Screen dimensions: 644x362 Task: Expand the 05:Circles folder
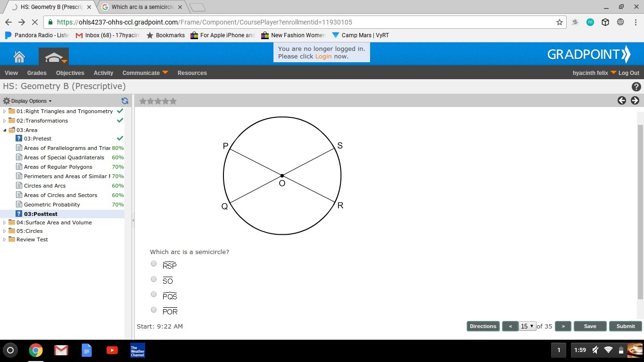tap(5, 231)
